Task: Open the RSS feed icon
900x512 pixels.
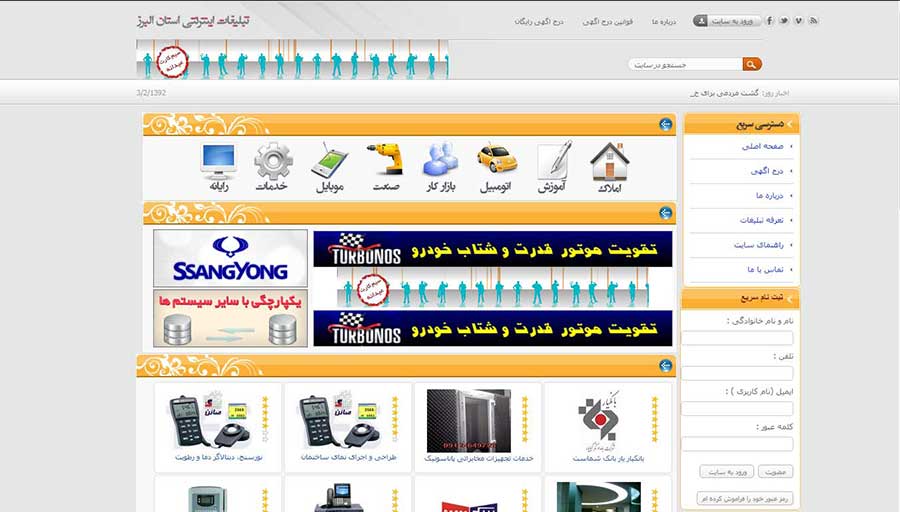Action: tap(813, 21)
